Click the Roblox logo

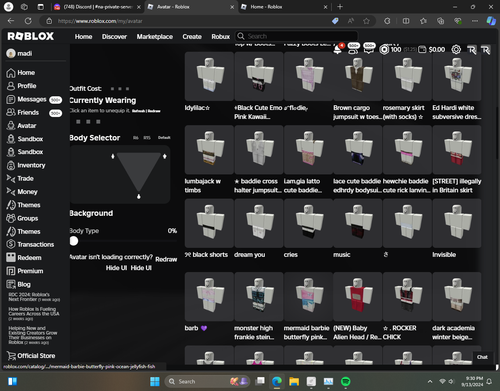(30, 36)
